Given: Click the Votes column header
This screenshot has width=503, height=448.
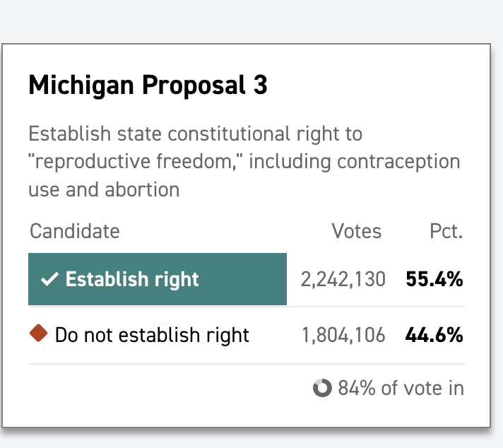Looking at the screenshot, I should [357, 231].
